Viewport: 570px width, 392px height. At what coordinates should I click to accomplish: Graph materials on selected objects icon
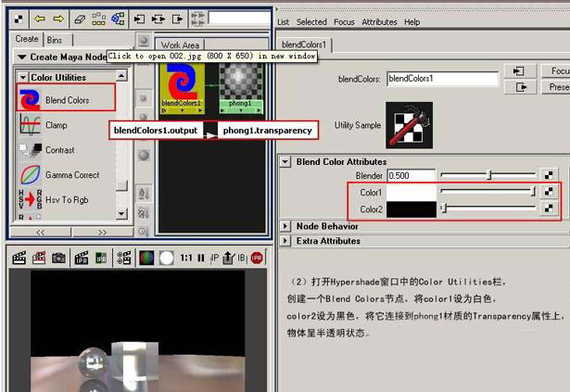tap(118, 19)
